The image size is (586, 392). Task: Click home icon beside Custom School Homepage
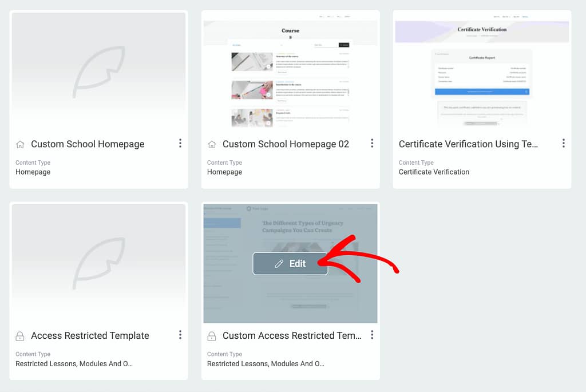[20, 144]
